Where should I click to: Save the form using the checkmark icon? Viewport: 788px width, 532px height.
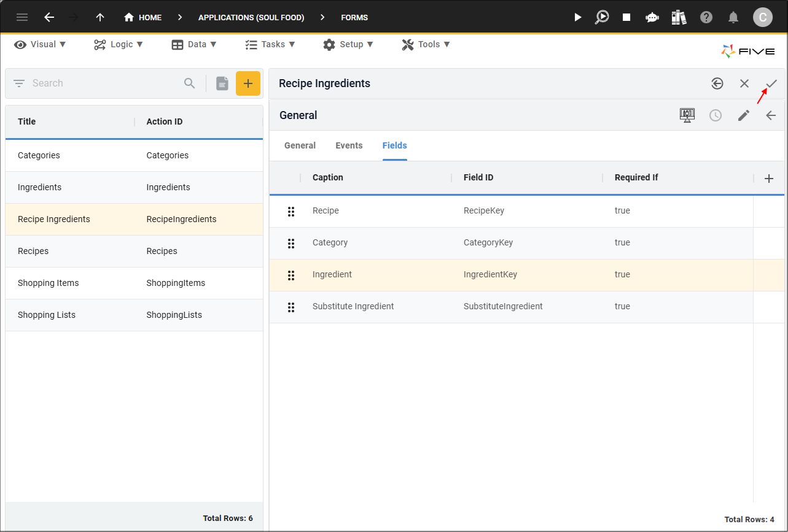pos(771,83)
